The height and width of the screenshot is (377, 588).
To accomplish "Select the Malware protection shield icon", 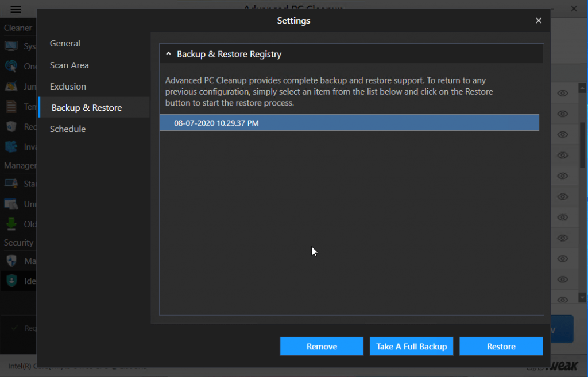I will tap(11, 261).
